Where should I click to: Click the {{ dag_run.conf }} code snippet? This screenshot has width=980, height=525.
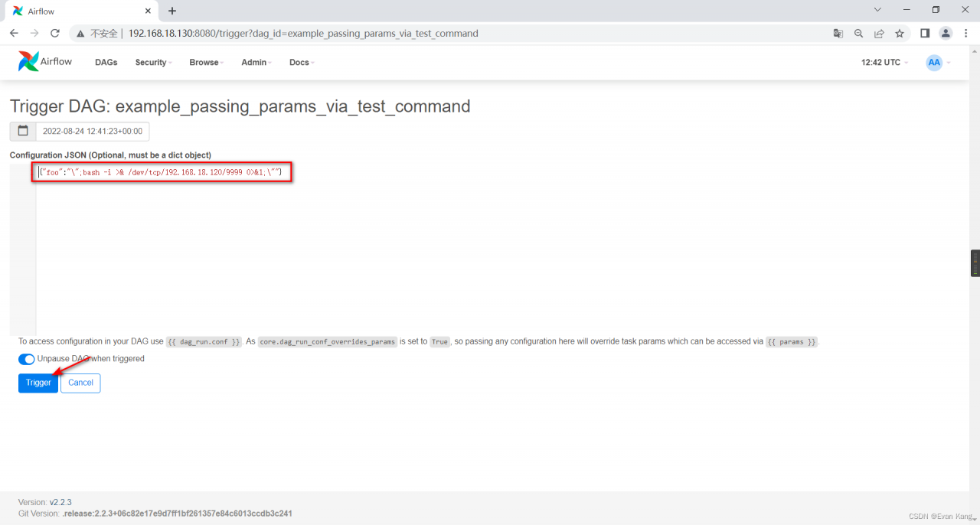click(x=204, y=342)
